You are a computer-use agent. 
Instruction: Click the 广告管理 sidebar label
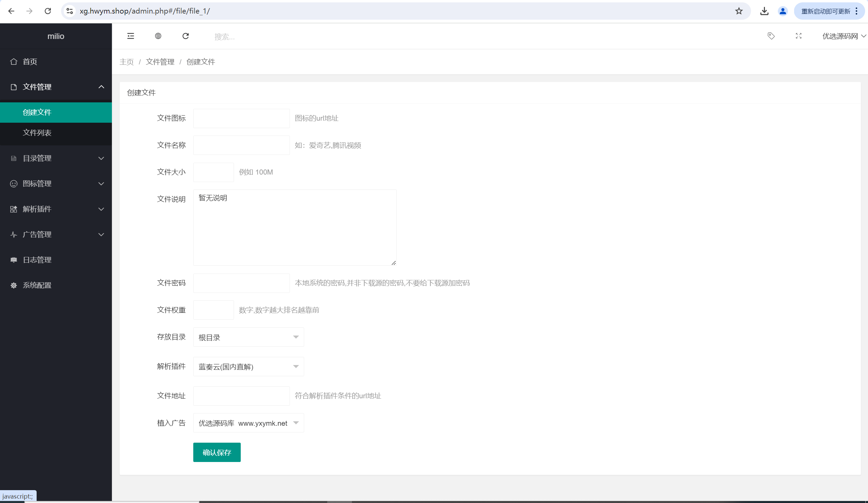click(37, 235)
